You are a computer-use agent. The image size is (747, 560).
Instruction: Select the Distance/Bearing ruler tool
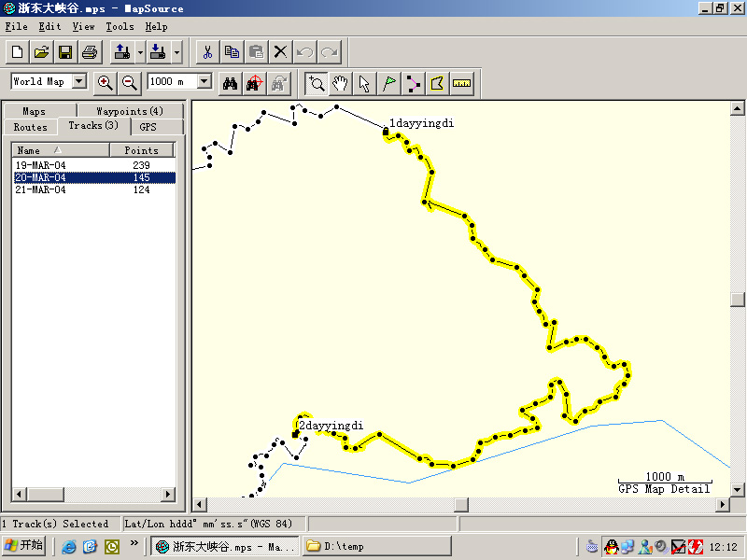pos(462,83)
